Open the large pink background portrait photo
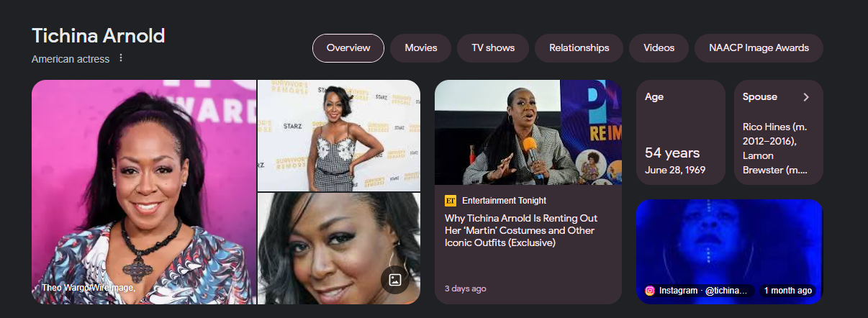The height and width of the screenshot is (318, 868). [144, 192]
